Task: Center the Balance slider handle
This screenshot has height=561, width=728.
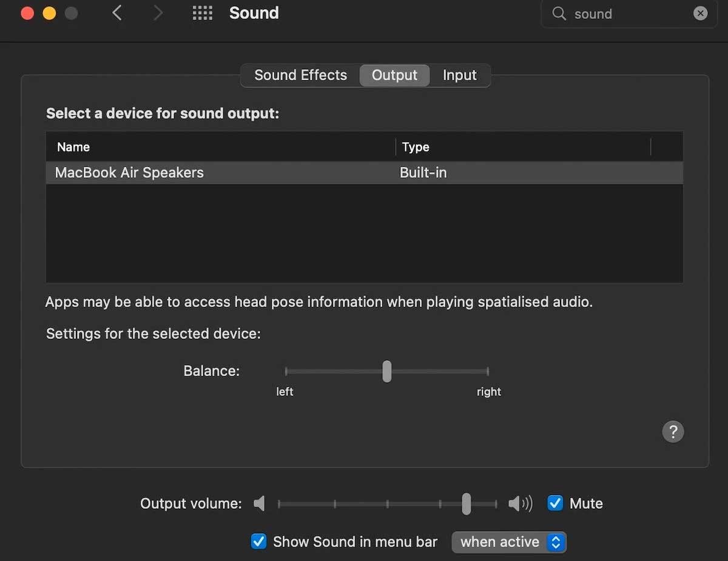Action: pos(386,371)
